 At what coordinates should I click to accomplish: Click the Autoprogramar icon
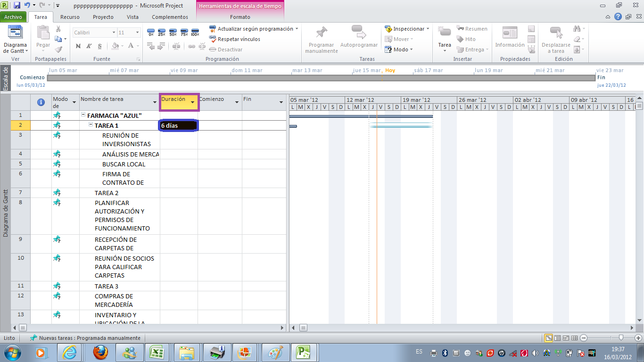[x=359, y=33]
